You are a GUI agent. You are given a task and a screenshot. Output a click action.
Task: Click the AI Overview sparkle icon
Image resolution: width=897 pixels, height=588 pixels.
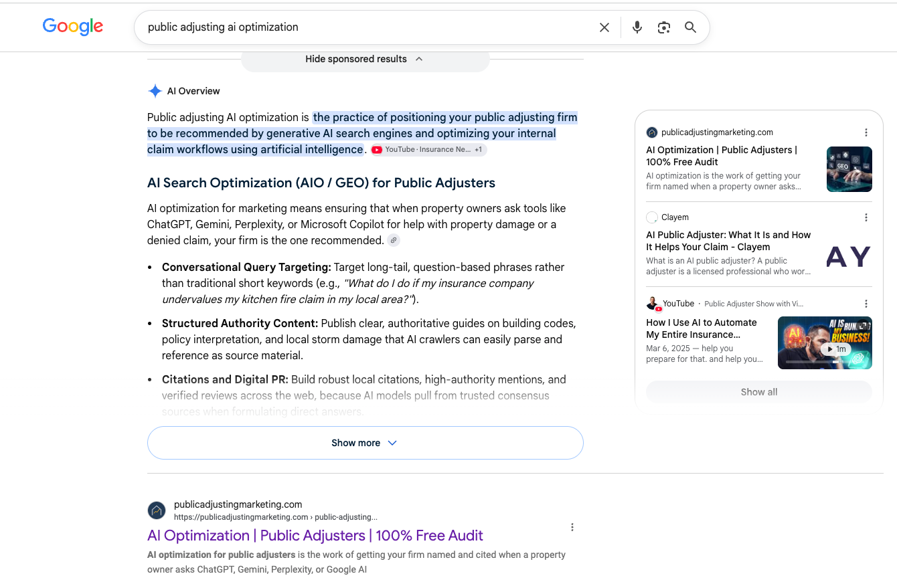coord(155,91)
